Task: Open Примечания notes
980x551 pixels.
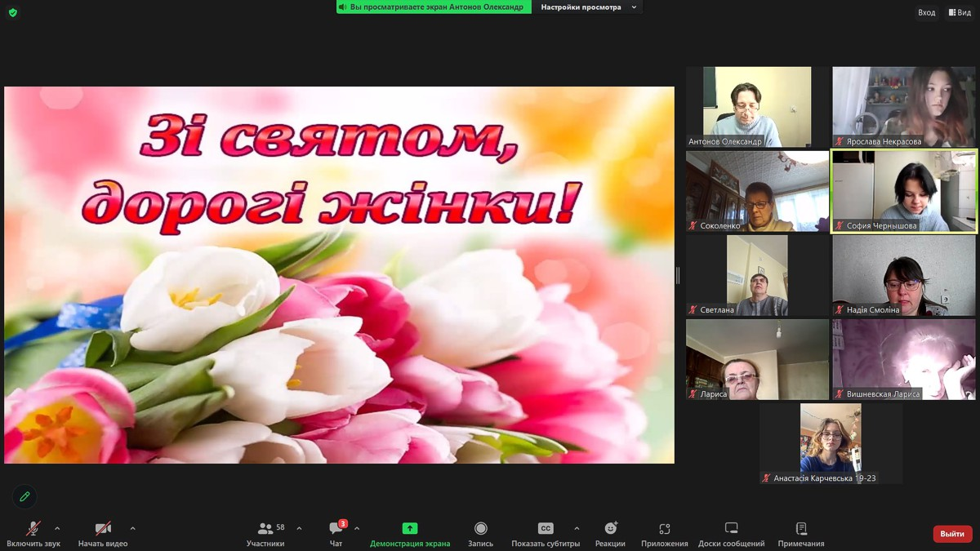Action: [801, 535]
